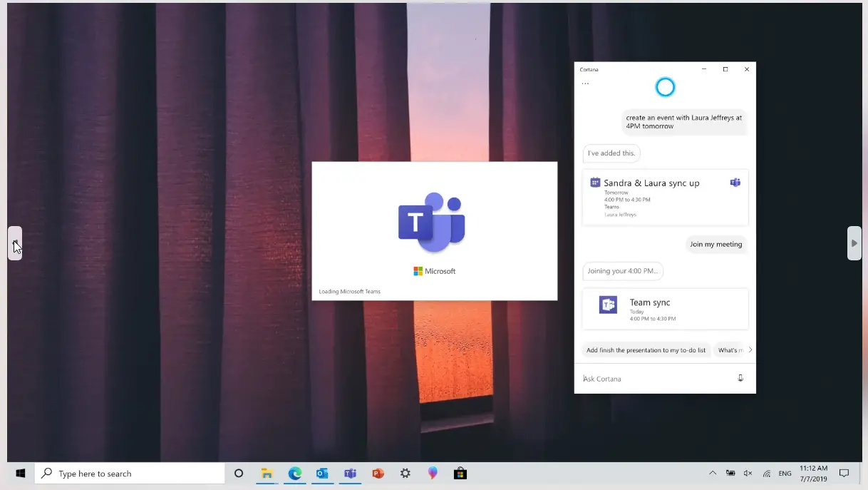Click the ENG language indicator

point(785,473)
